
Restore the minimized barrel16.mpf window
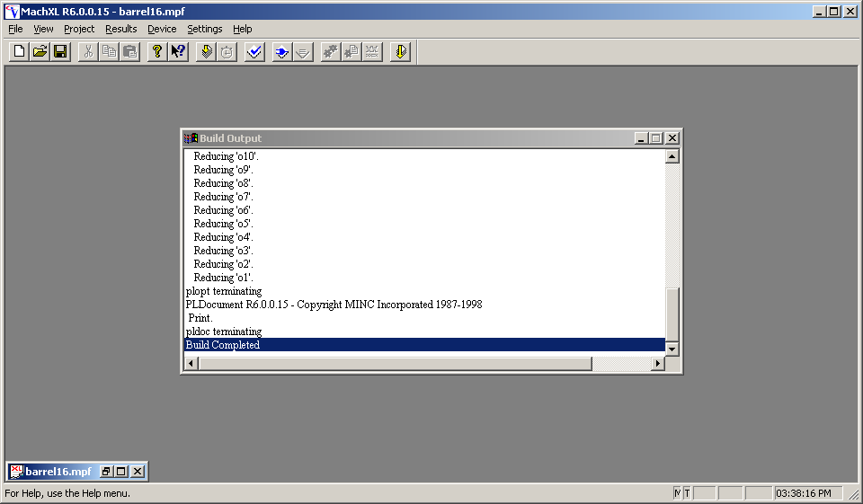tap(106, 472)
